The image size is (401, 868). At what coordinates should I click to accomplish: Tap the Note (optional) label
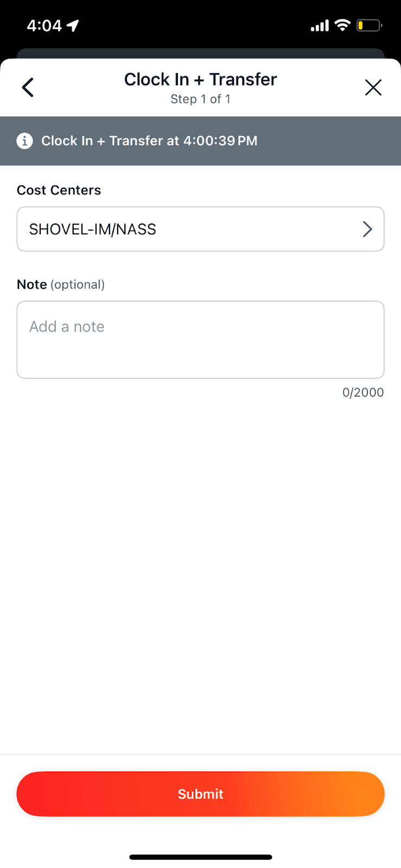click(x=61, y=285)
